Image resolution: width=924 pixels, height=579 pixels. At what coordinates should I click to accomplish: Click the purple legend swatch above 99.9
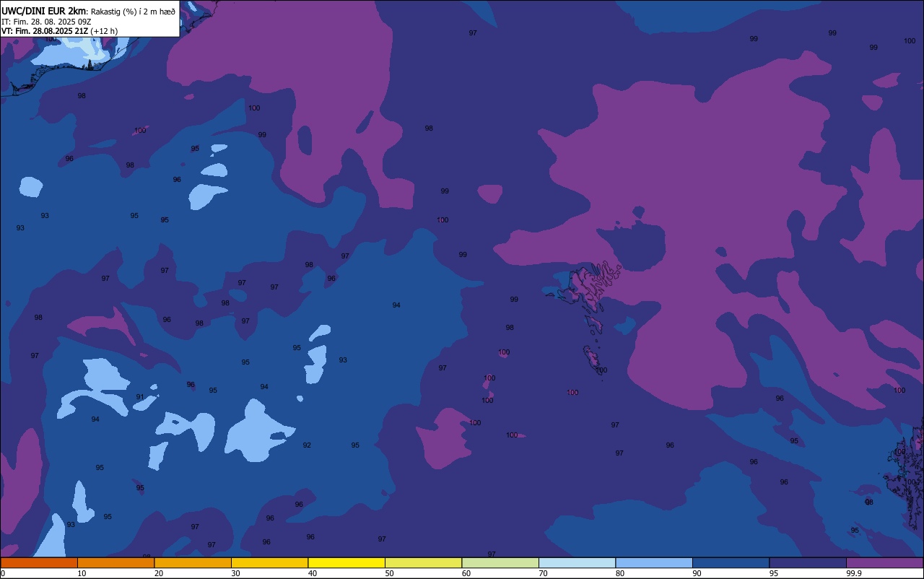pos(884,562)
